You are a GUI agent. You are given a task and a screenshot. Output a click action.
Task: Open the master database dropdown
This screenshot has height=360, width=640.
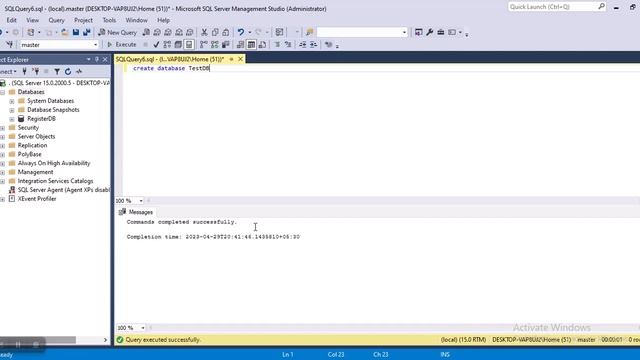[x=96, y=45]
